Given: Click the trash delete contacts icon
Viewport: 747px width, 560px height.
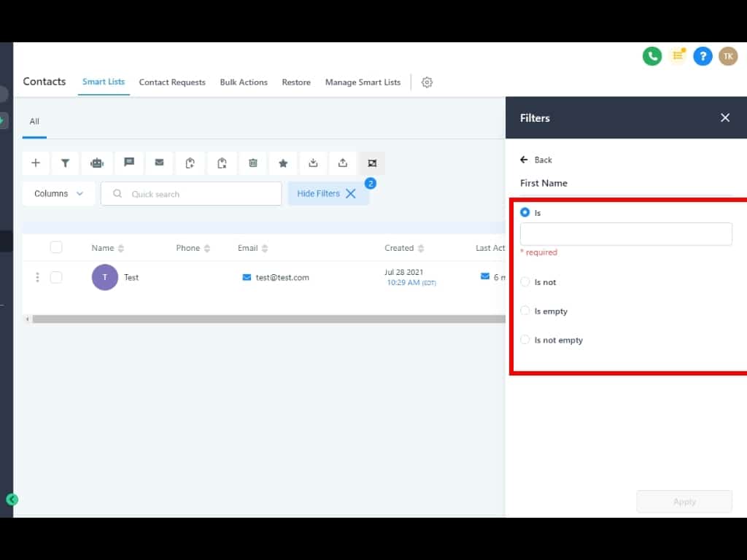Looking at the screenshot, I should (x=253, y=163).
